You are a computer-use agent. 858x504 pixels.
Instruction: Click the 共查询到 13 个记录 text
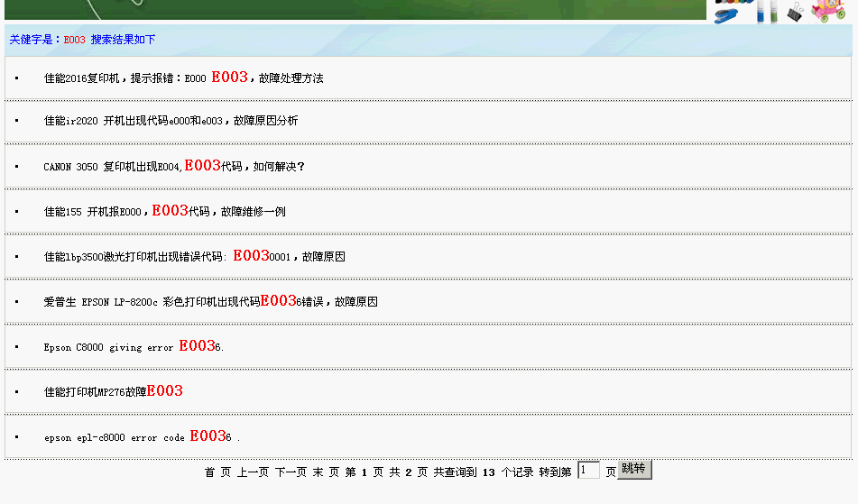click(x=484, y=472)
